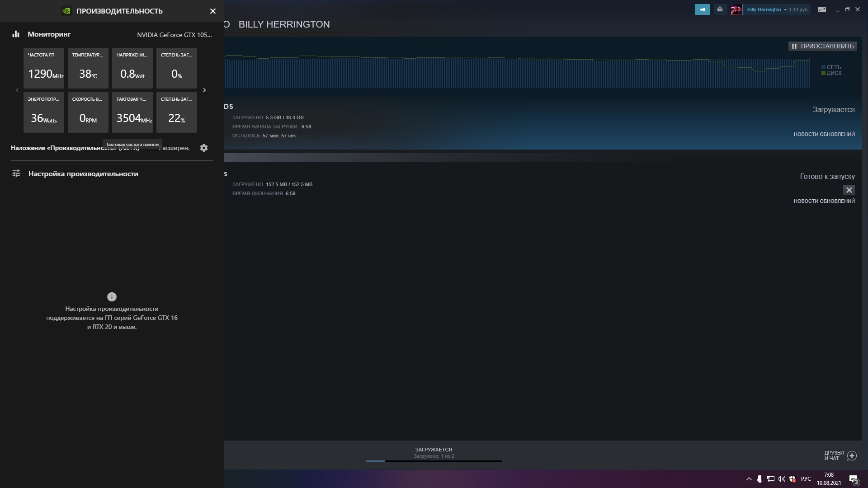This screenshot has height=488, width=868.
Task: Click the Загружается download progress bar
Action: coord(434,460)
